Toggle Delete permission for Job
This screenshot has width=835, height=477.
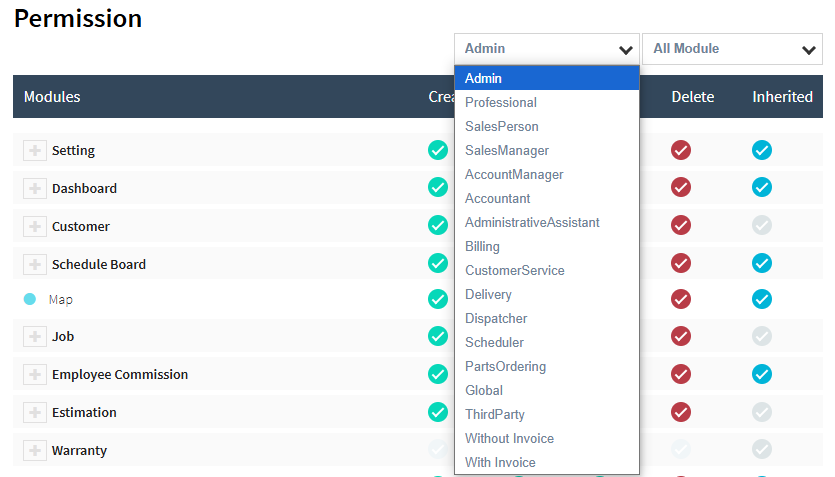(x=681, y=336)
